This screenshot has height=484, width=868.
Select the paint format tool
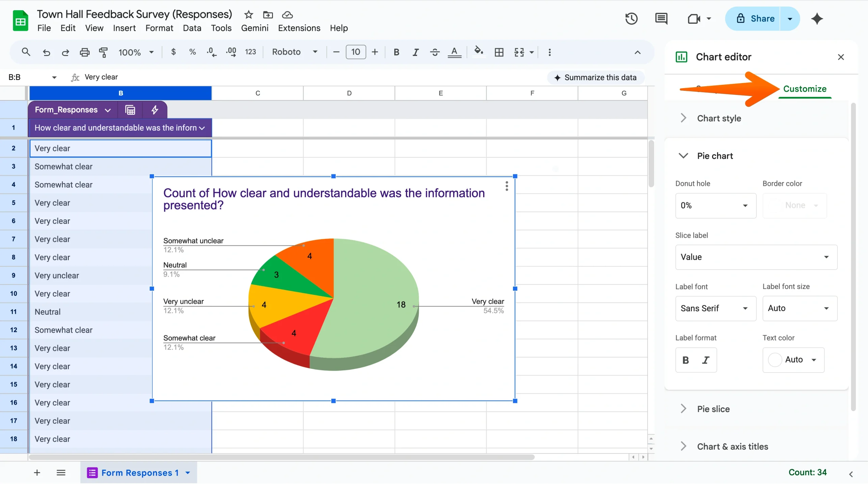pyautogui.click(x=103, y=52)
